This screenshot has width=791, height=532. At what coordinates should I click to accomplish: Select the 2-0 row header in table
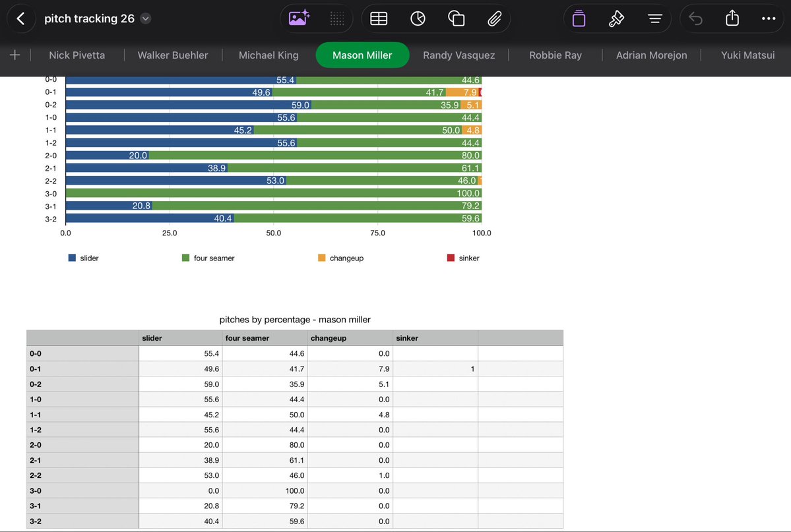point(82,445)
